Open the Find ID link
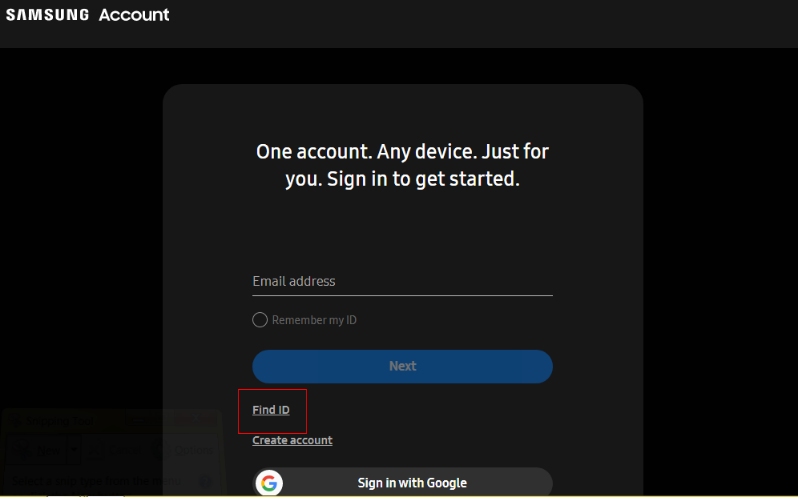 point(270,410)
